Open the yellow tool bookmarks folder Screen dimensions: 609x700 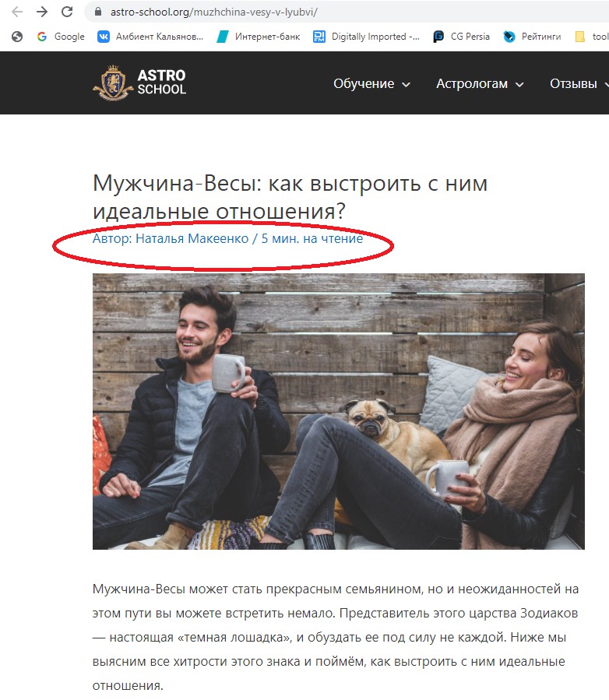pyautogui.click(x=591, y=37)
